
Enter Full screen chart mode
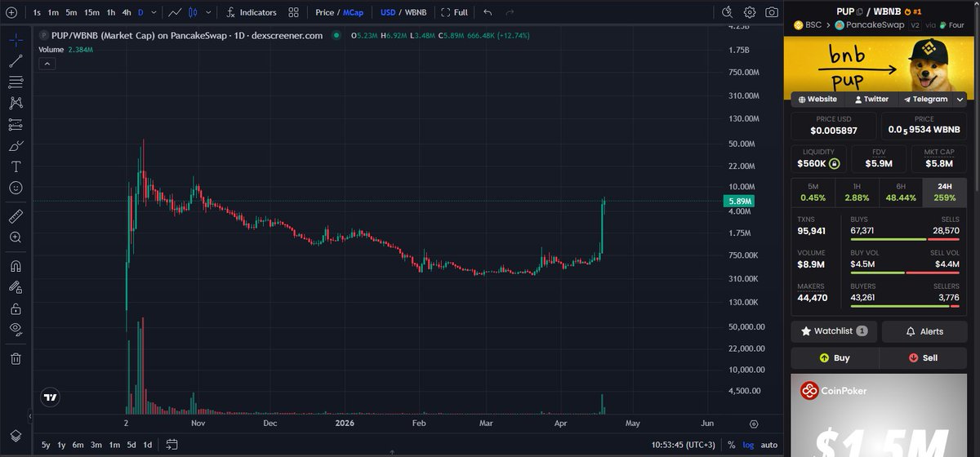[454, 12]
